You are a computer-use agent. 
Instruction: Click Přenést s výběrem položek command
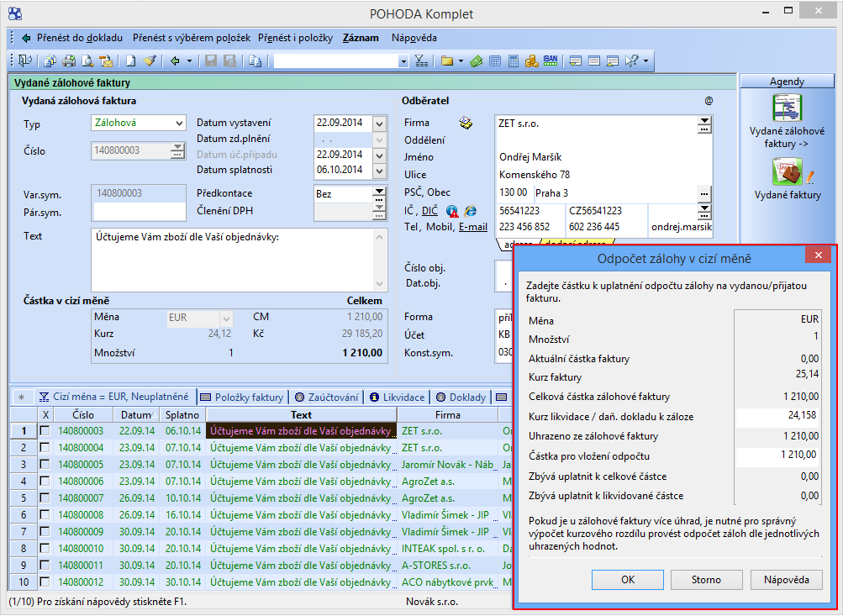point(192,38)
